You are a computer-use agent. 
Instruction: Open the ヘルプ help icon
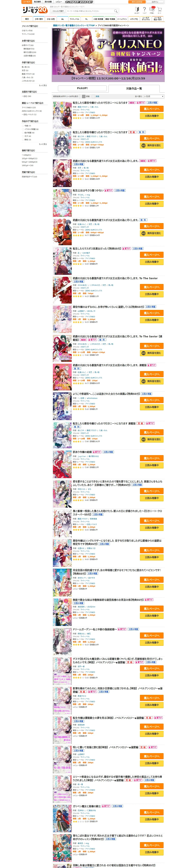pyautogui.click(x=144, y=10)
